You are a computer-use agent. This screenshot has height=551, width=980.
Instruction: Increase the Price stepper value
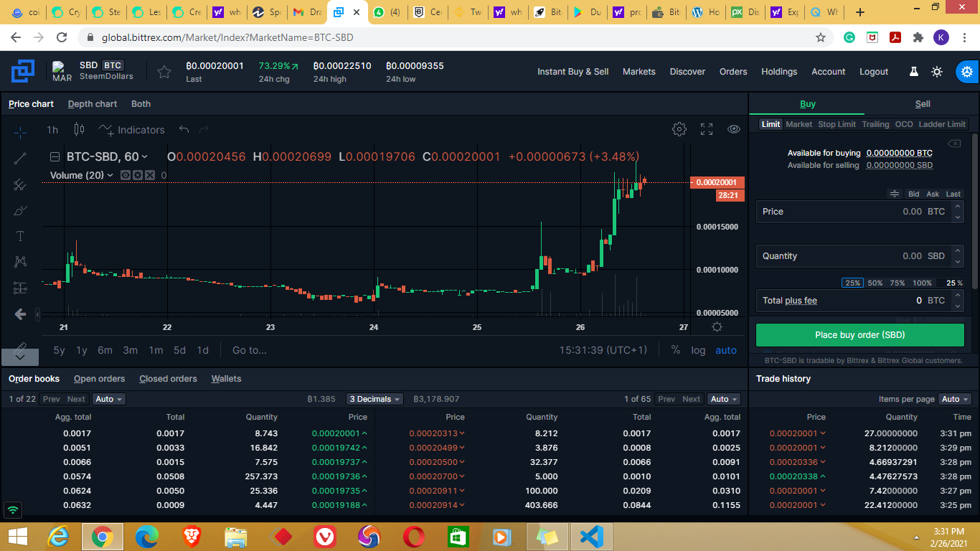click(x=957, y=207)
